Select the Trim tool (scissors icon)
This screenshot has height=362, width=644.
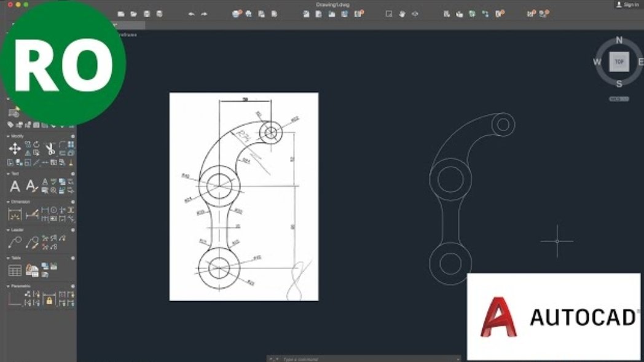50,148
